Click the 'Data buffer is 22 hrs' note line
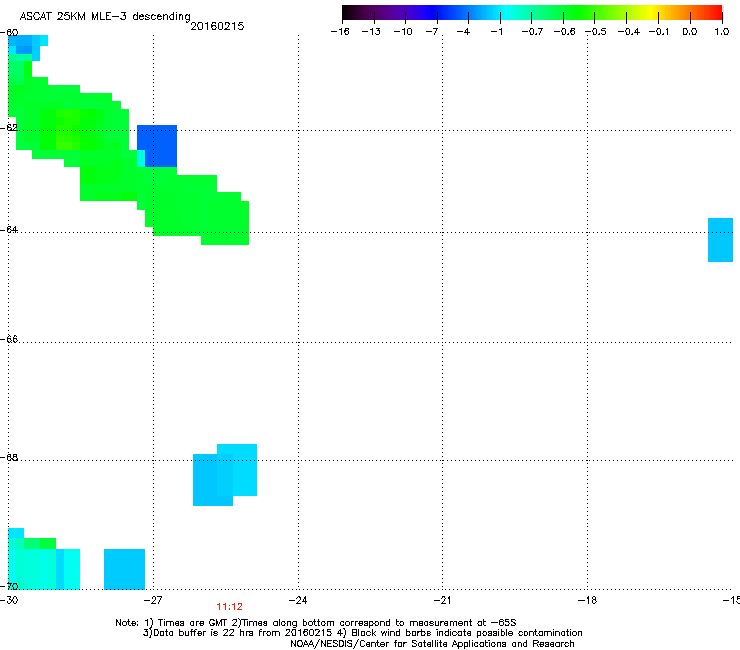This screenshot has width=740, height=650. pos(362,633)
